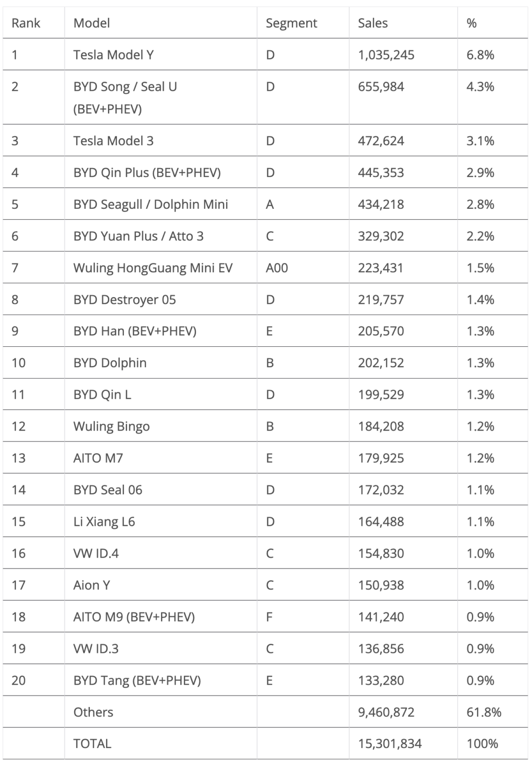Click the Aion Y sales value 150,938
532x762 pixels.
(x=381, y=585)
